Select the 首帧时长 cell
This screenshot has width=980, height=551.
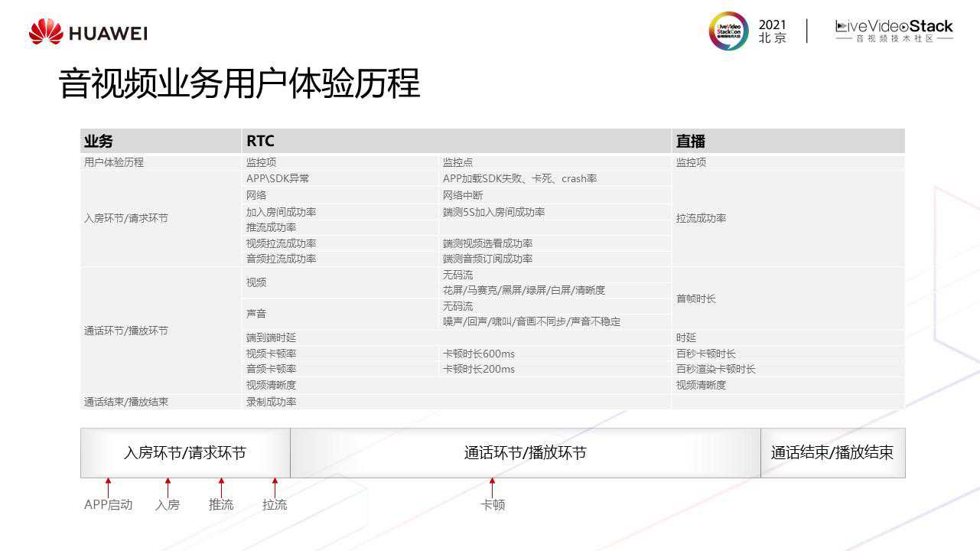(x=695, y=298)
